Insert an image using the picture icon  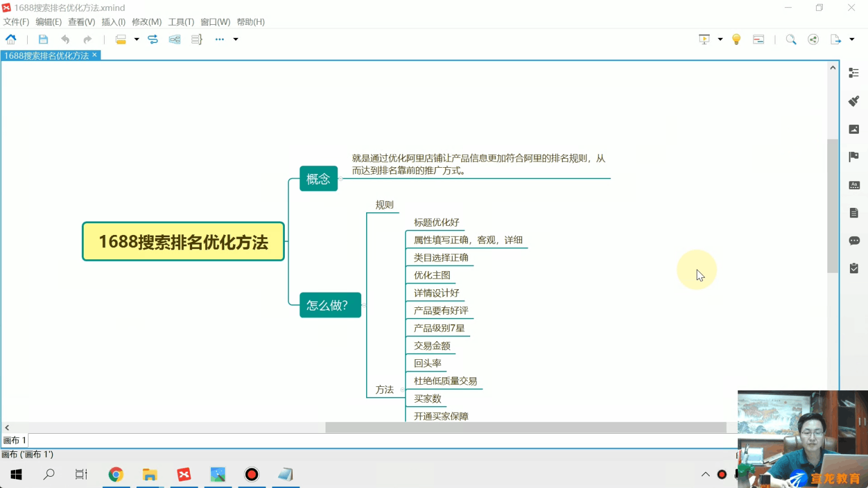(854, 129)
